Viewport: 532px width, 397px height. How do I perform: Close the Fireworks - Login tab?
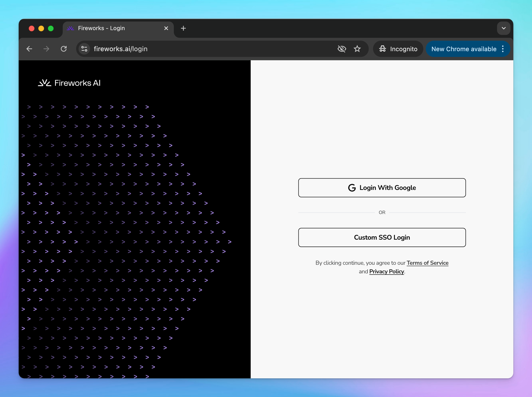[166, 28]
